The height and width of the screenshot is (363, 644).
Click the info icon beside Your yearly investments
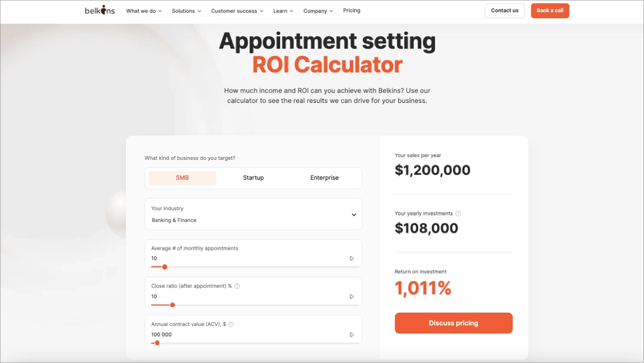pos(457,213)
